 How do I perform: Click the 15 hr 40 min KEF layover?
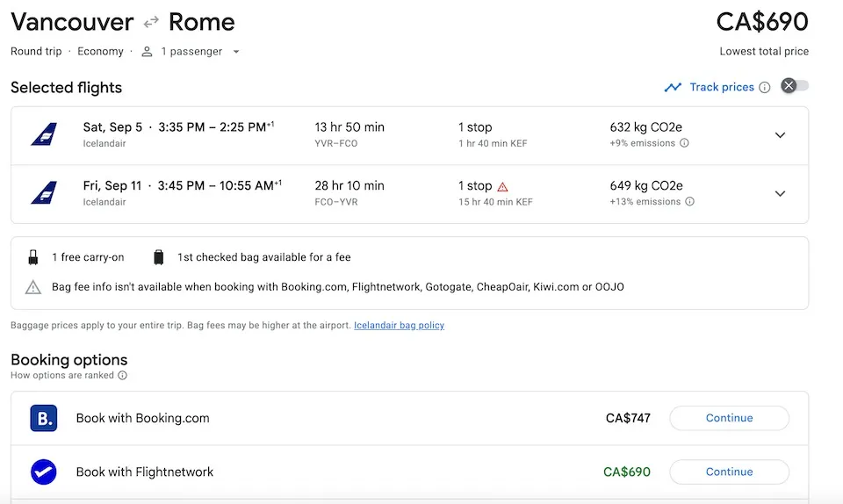pos(495,202)
